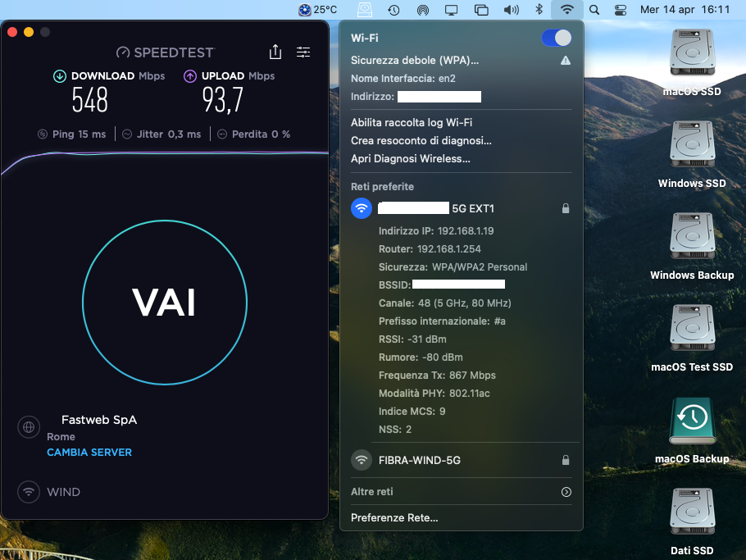The width and height of the screenshot is (746, 560).
Task: Select the macOS SSD desktop drive
Action: click(692, 61)
